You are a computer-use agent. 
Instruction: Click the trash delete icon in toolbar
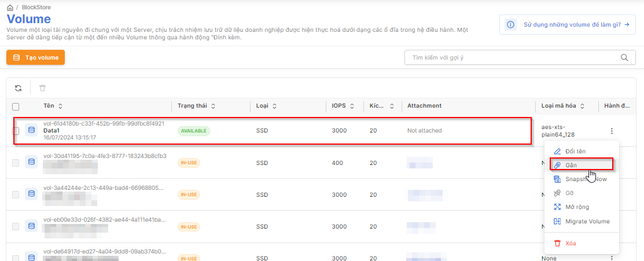pos(42,88)
